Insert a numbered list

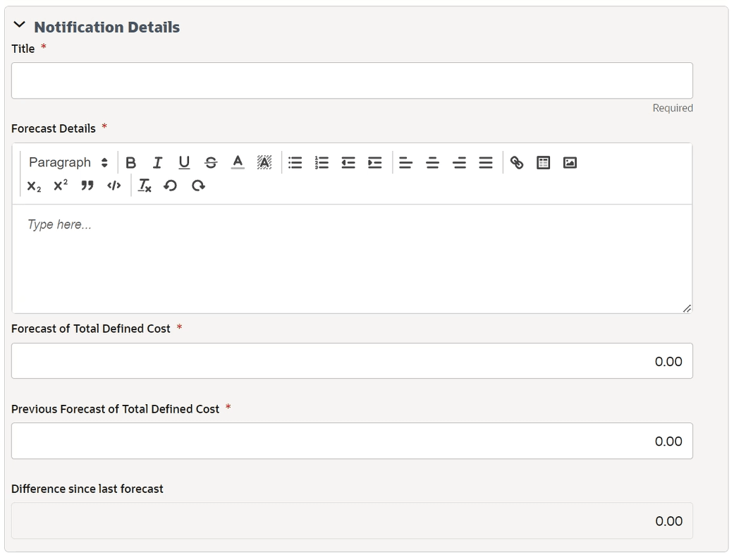(x=322, y=163)
